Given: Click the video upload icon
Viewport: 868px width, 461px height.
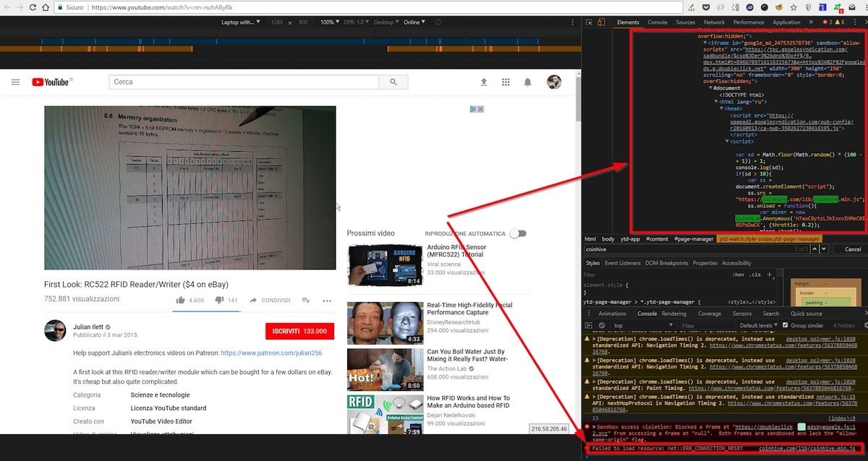Looking at the screenshot, I should 484,82.
